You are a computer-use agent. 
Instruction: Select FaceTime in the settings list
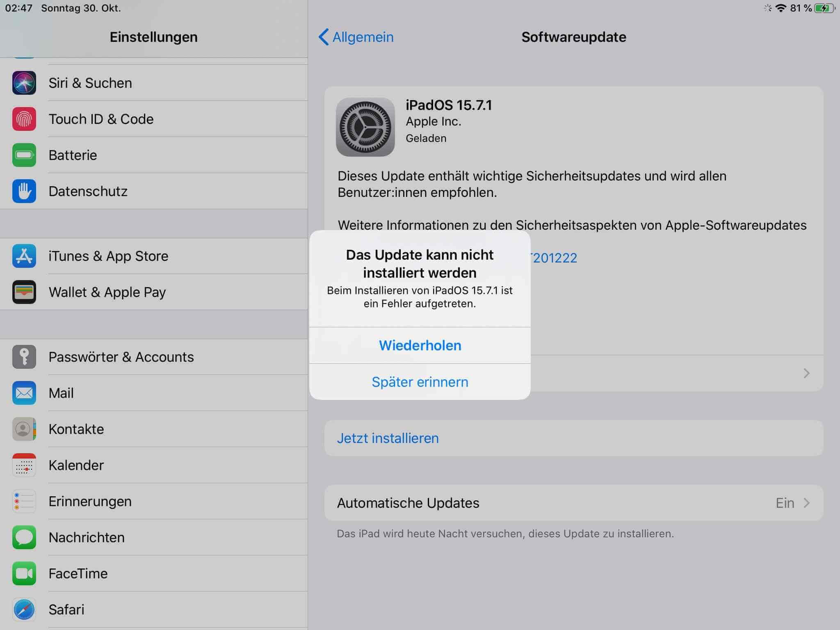coord(154,573)
